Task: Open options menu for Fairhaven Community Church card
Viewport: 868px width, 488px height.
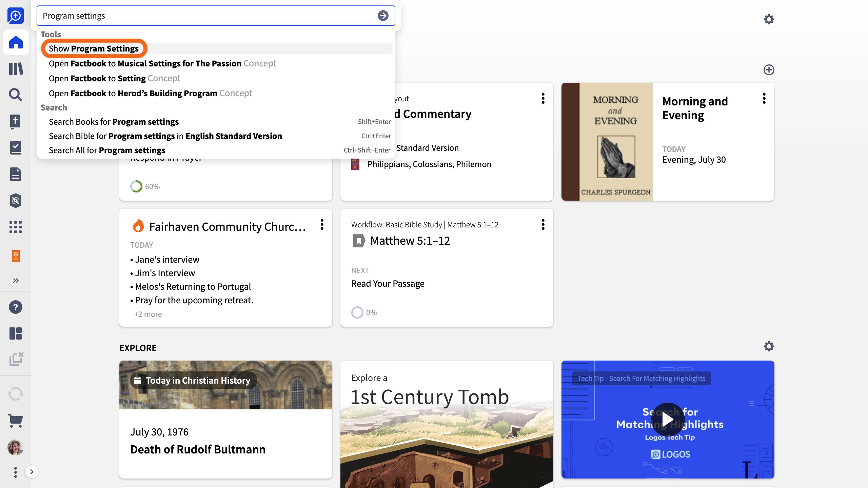Action: pos(322,224)
